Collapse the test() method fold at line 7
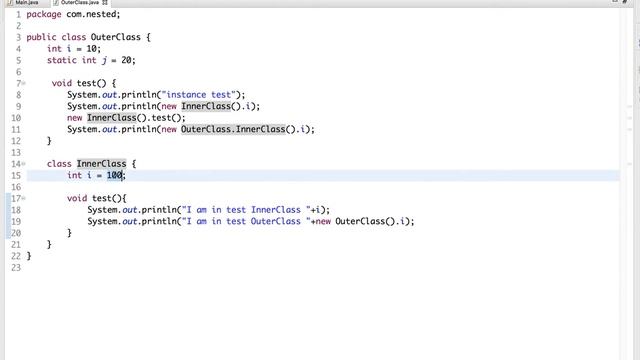This screenshot has height=360, width=640. [24, 83]
